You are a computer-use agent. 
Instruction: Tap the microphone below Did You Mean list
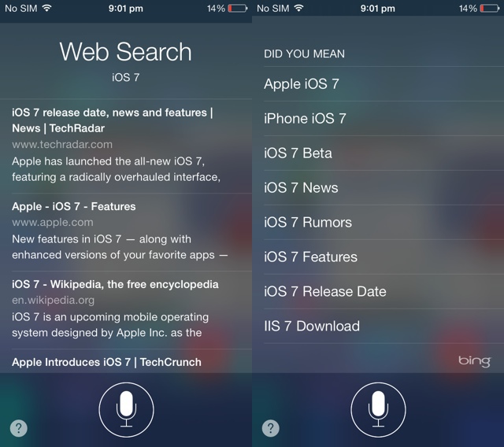coord(378,410)
